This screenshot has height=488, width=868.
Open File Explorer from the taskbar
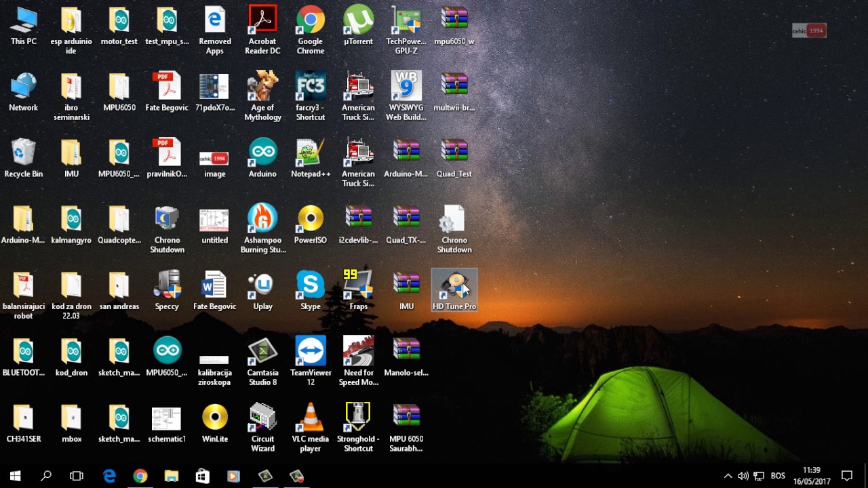171,476
